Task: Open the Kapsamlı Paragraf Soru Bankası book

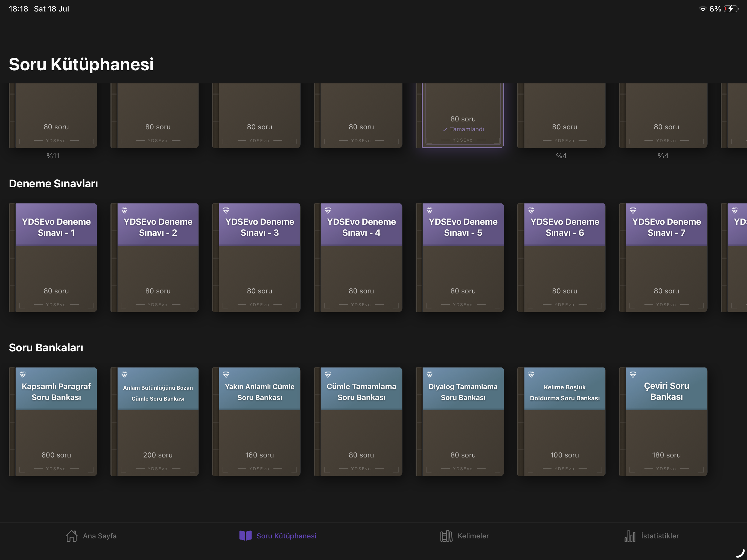Action: pyautogui.click(x=53, y=422)
